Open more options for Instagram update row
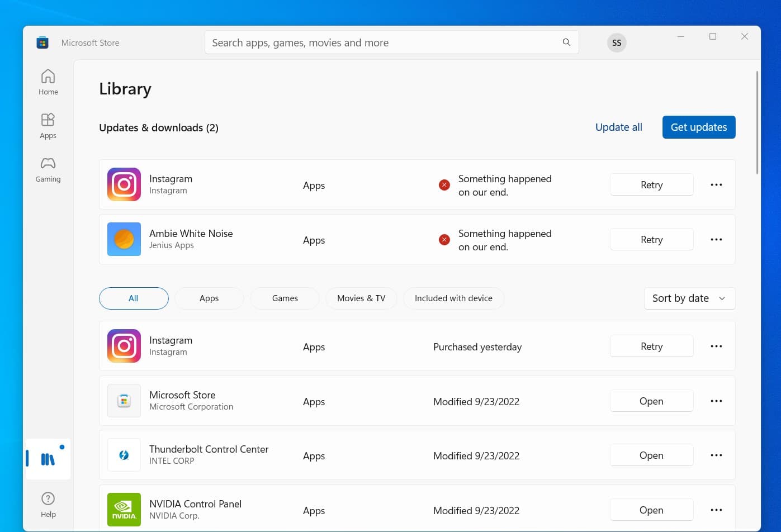Screen dimensions: 781x532 pos(716,184)
